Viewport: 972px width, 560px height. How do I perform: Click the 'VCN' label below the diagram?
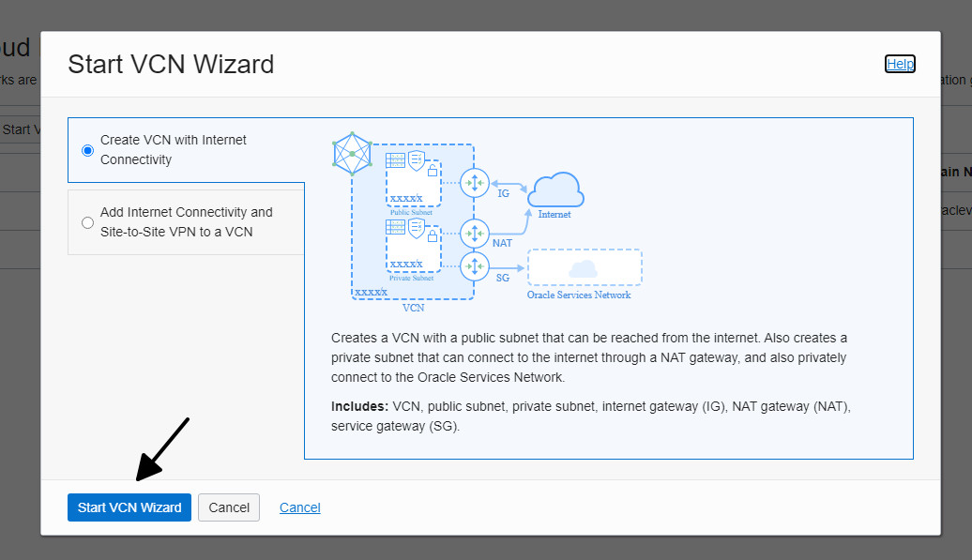(414, 308)
